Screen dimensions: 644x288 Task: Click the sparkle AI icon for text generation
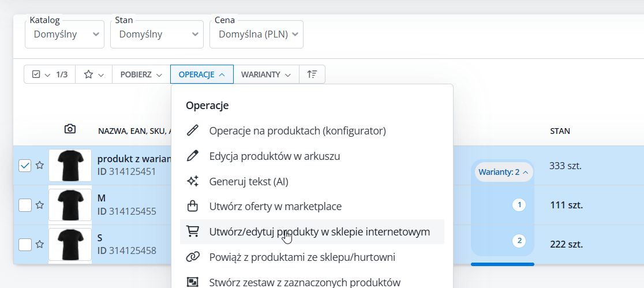tap(193, 181)
